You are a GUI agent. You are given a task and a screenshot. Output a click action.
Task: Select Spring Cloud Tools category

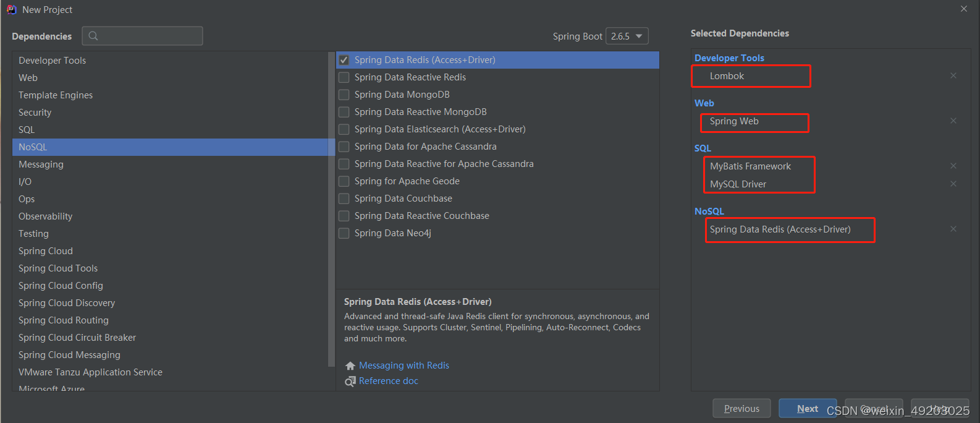(x=170, y=268)
